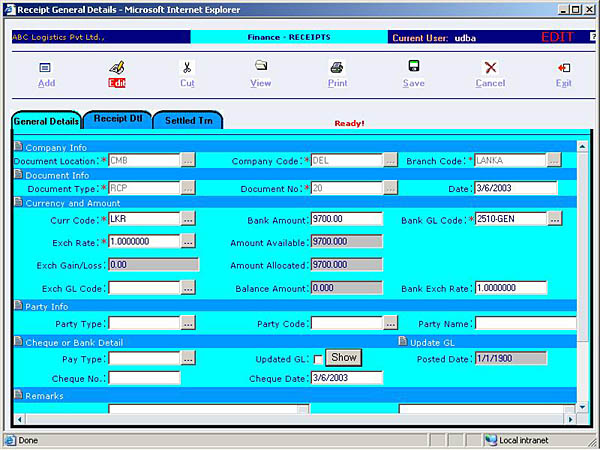This screenshot has width=600, height=450.
Task: Open the Document Location lookup button
Action: 188,160
